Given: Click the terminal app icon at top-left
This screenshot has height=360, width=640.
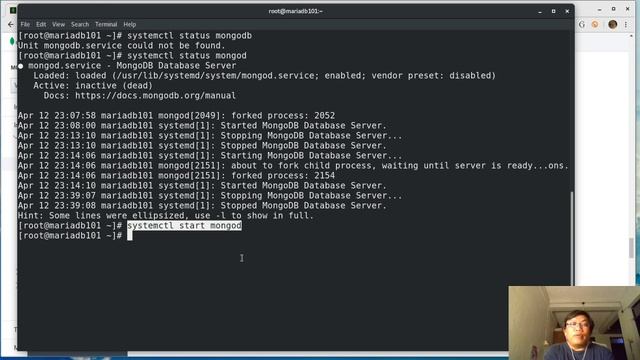Looking at the screenshot, I should pos(13,10).
